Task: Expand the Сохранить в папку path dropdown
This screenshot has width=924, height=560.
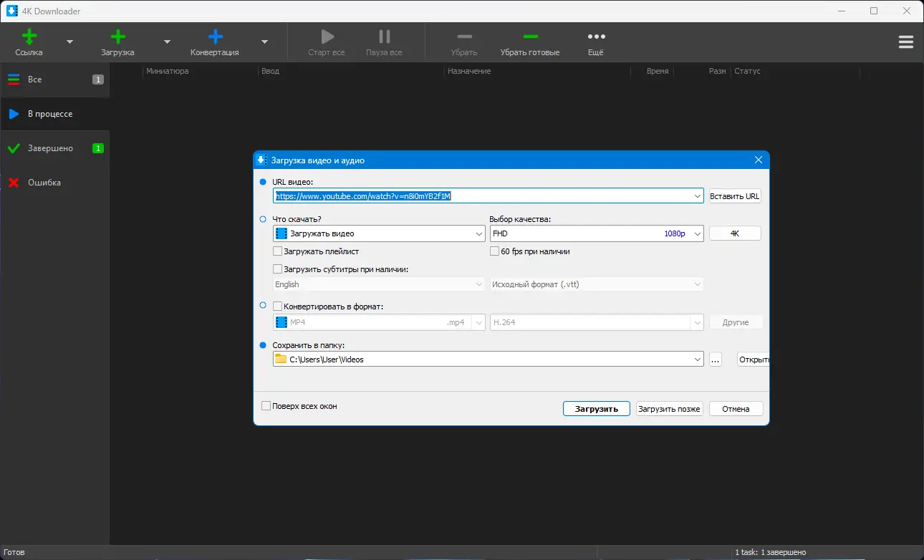Action: click(x=698, y=359)
